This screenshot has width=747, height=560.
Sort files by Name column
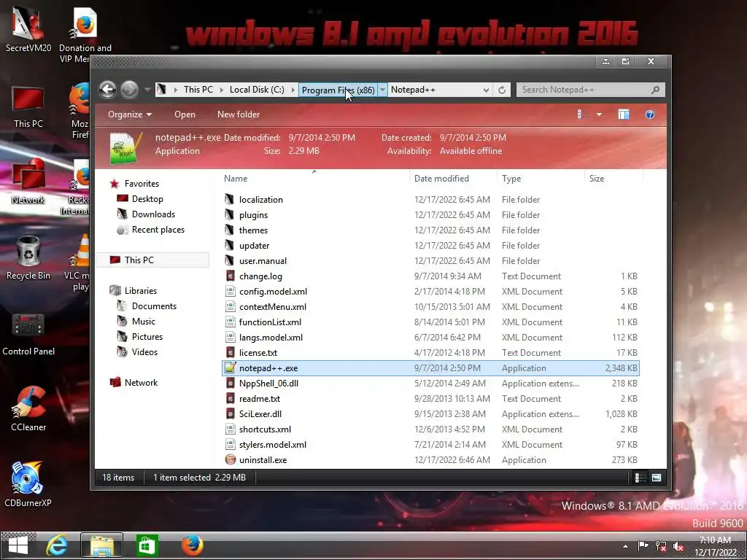point(236,179)
